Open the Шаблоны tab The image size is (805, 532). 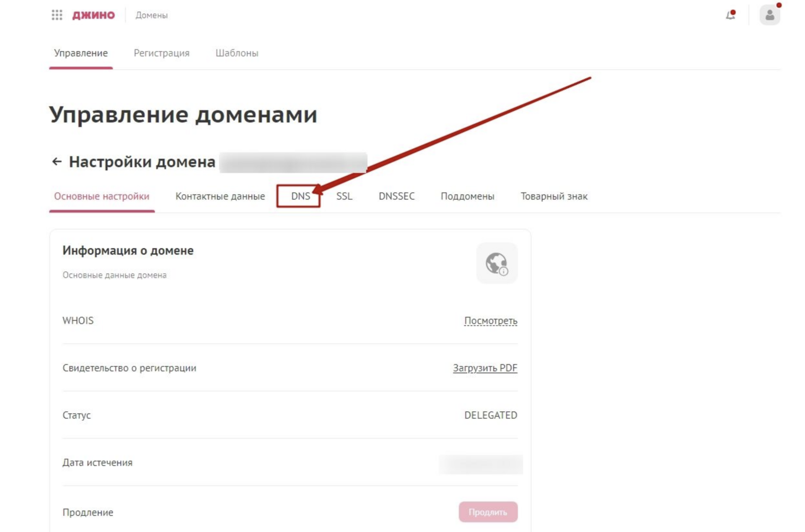click(237, 53)
